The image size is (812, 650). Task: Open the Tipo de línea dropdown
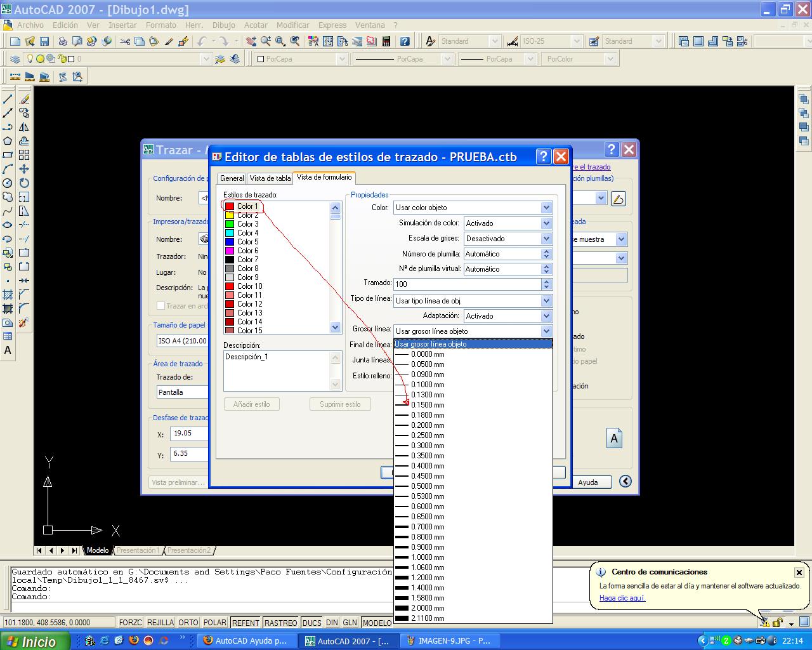[546, 301]
